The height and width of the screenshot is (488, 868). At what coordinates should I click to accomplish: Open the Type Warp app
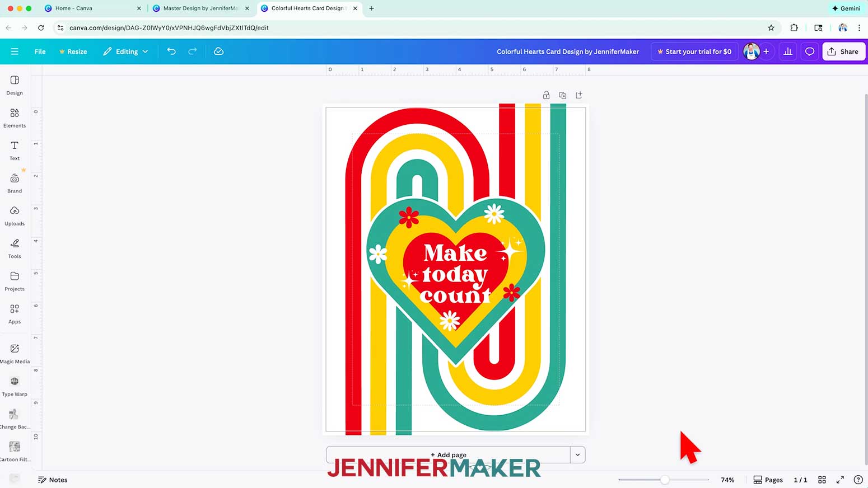[15, 386]
